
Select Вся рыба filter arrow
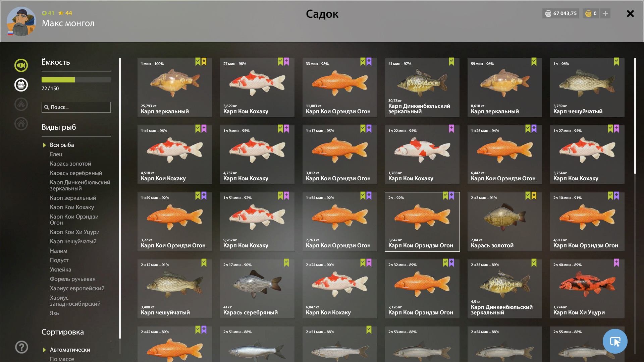(x=44, y=145)
